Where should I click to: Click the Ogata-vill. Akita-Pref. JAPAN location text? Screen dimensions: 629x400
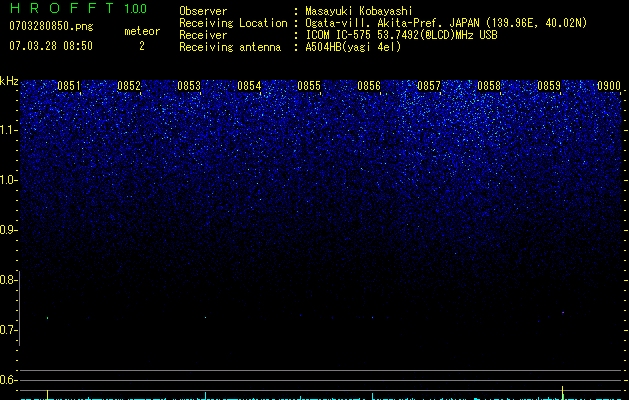[x=446, y=23]
